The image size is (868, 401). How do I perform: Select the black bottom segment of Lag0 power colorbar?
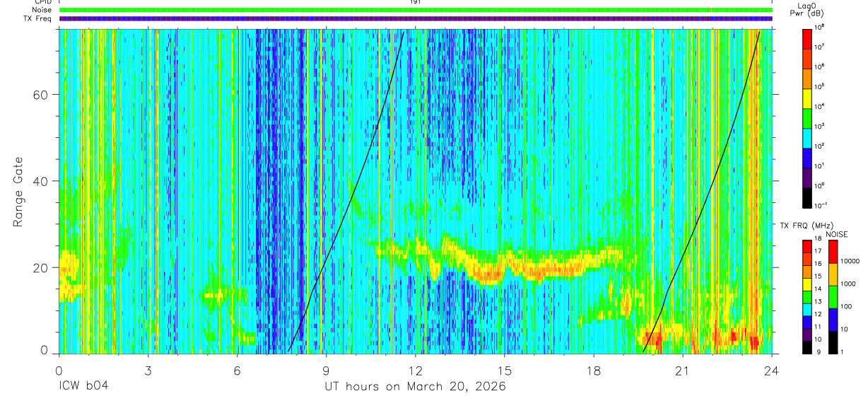point(807,197)
